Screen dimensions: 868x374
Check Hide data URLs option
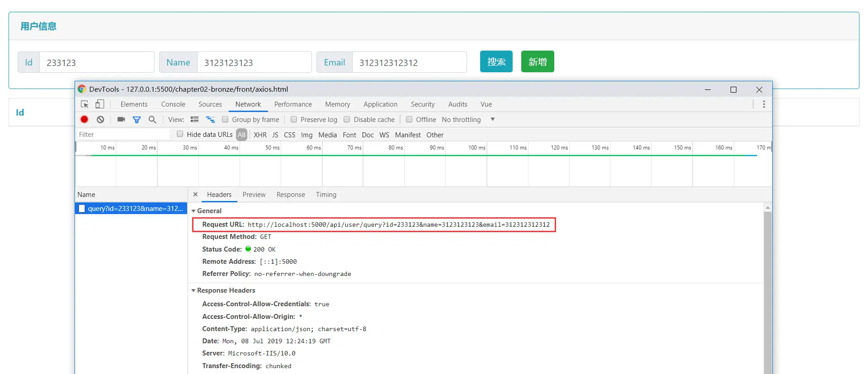point(180,134)
